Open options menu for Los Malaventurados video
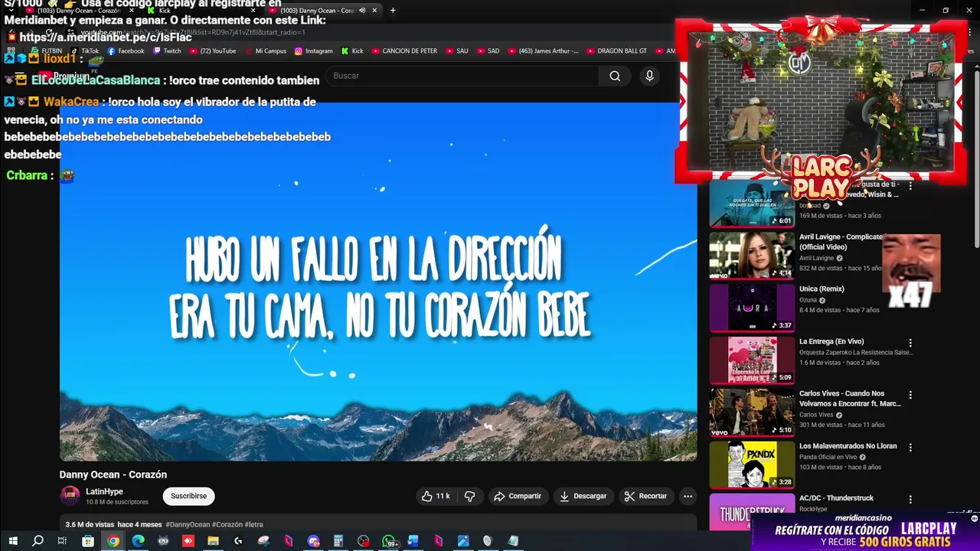This screenshot has width=980, height=551. coord(910,447)
